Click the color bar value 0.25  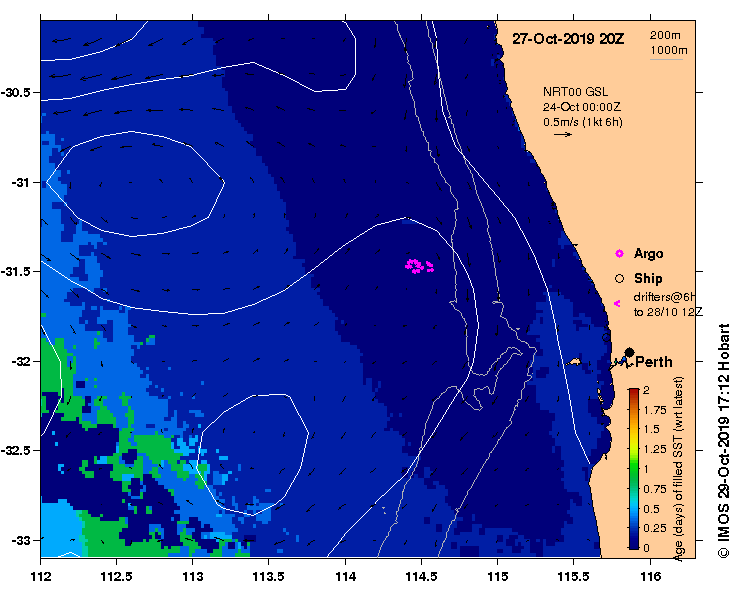[x=655, y=528]
